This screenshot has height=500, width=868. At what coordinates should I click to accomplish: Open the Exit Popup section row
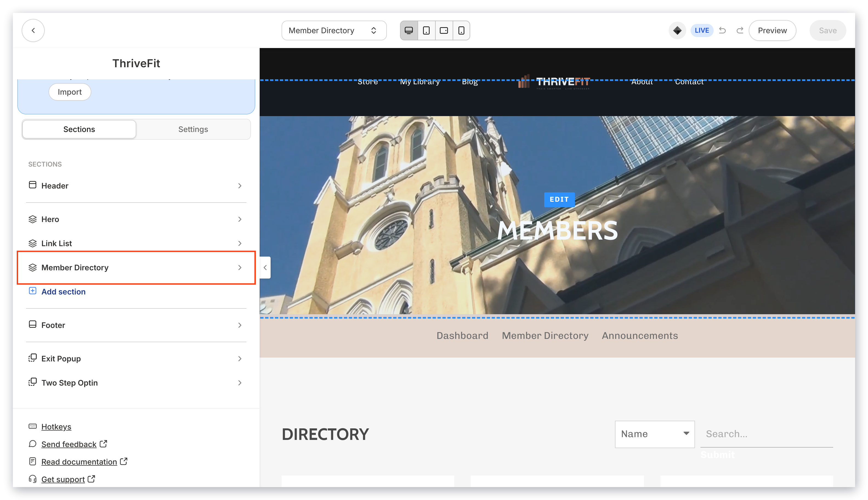(x=136, y=359)
